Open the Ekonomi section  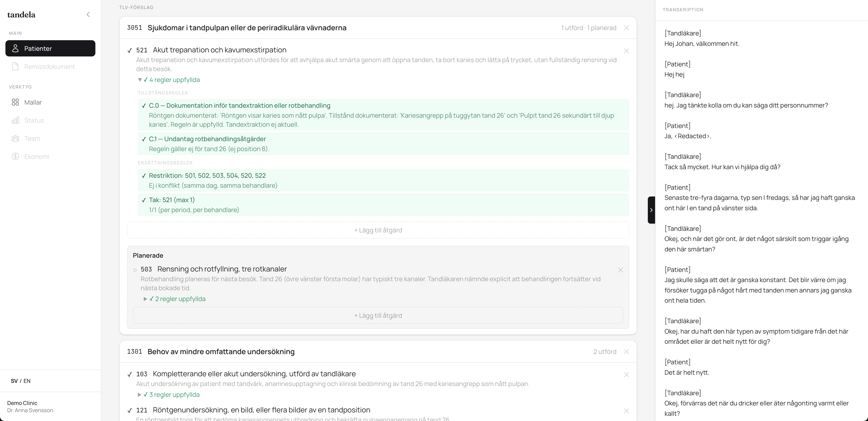click(x=36, y=157)
